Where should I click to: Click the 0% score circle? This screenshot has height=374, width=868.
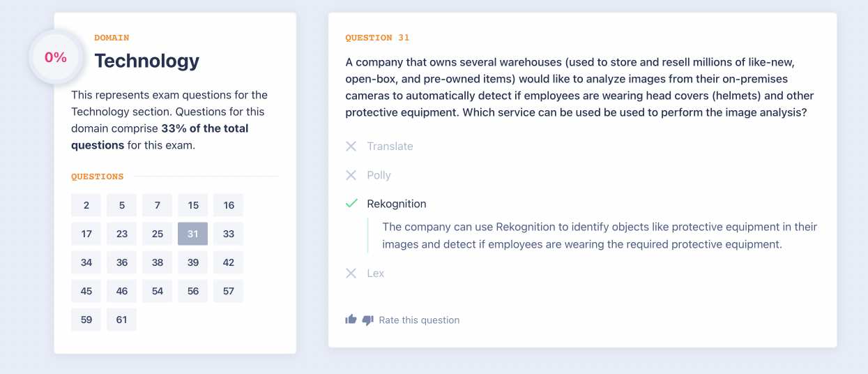[56, 58]
